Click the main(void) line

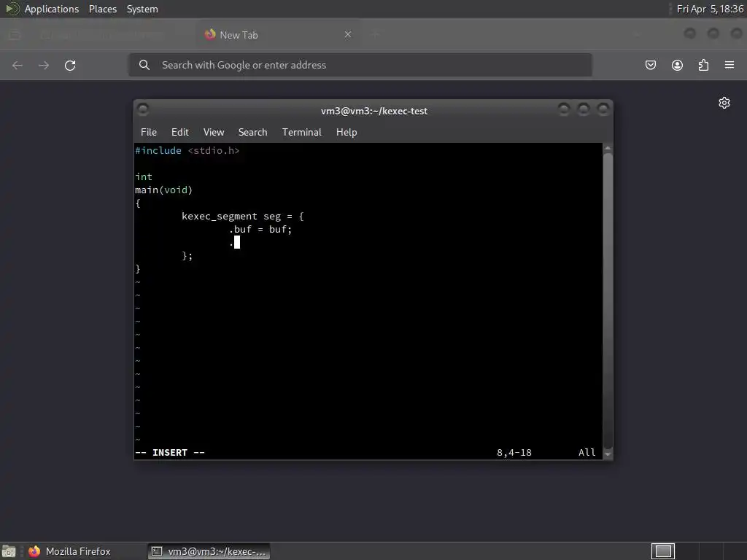[163, 190]
